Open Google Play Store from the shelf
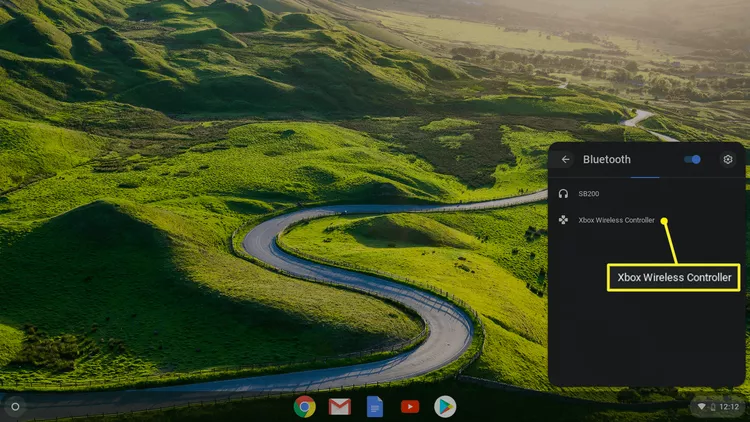The height and width of the screenshot is (422, 750). click(x=445, y=406)
